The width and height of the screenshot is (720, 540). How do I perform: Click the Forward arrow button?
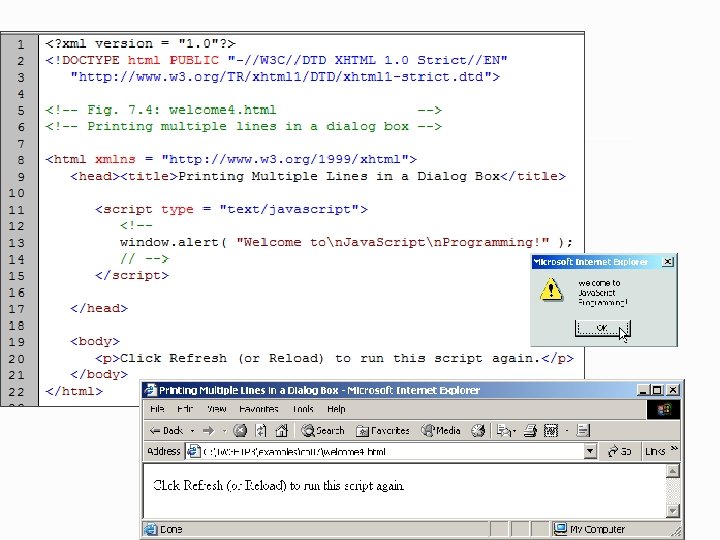tap(208, 431)
